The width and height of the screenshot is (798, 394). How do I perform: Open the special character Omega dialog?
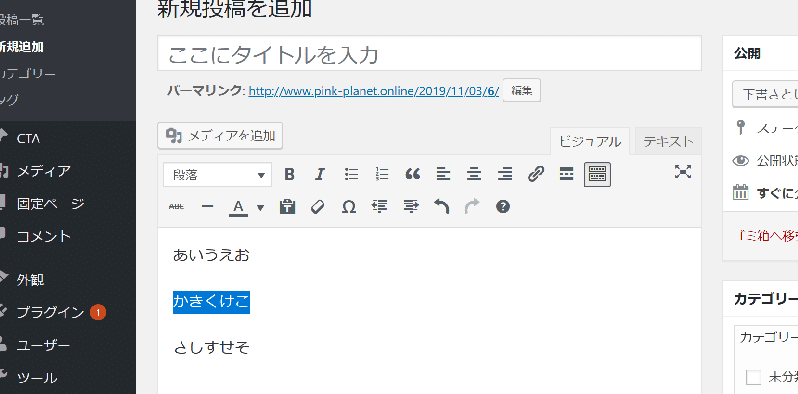click(349, 207)
